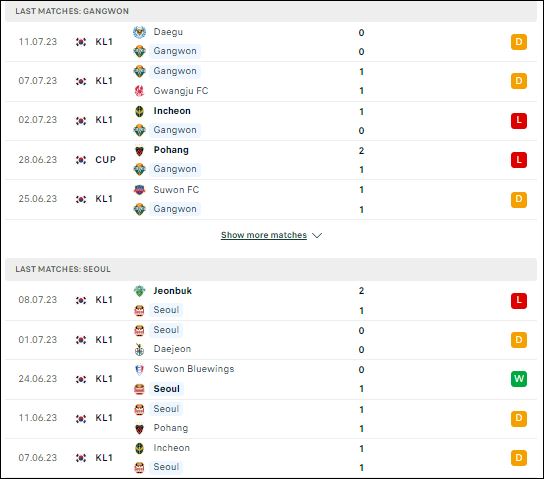Select the bold Seoul name versus Suwon Bluewings
The image size is (544, 479).
point(167,389)
